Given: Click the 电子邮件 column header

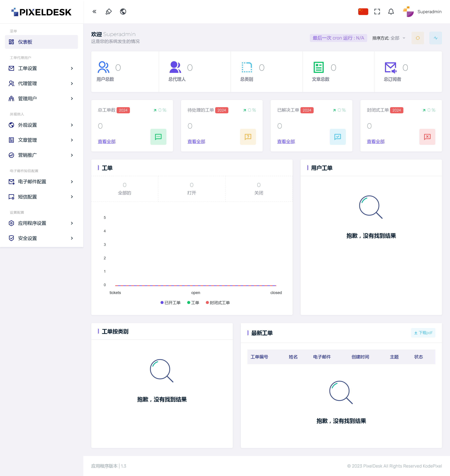Looking at the screenshot, I should [x=322, y=357].
